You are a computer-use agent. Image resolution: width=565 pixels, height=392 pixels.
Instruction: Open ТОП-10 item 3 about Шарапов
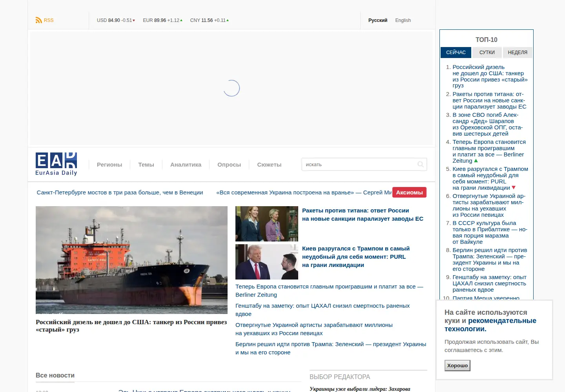click(488, 124)
